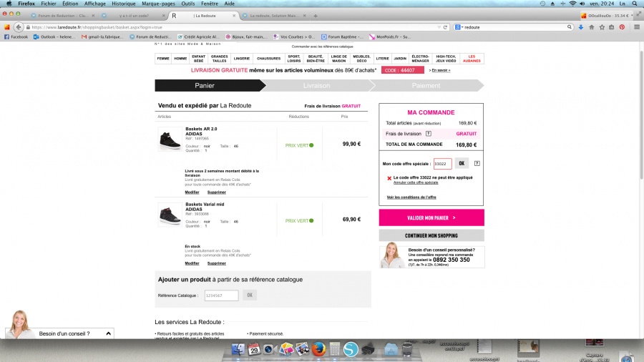Click the Référence Catalogue input field
The width and height of the screenshot is (644, 362).
(x=221, y=295)
